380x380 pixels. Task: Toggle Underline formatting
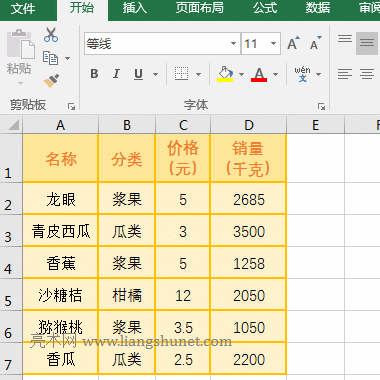(138, 74)
